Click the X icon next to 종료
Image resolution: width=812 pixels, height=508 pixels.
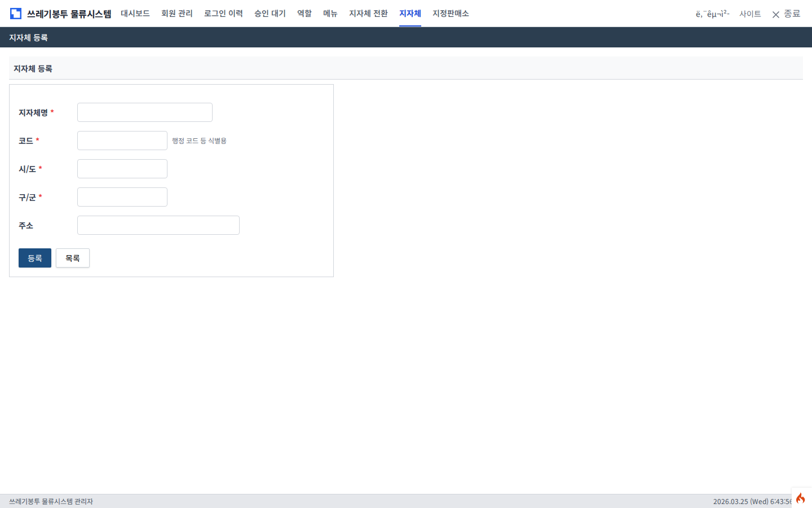776,14
